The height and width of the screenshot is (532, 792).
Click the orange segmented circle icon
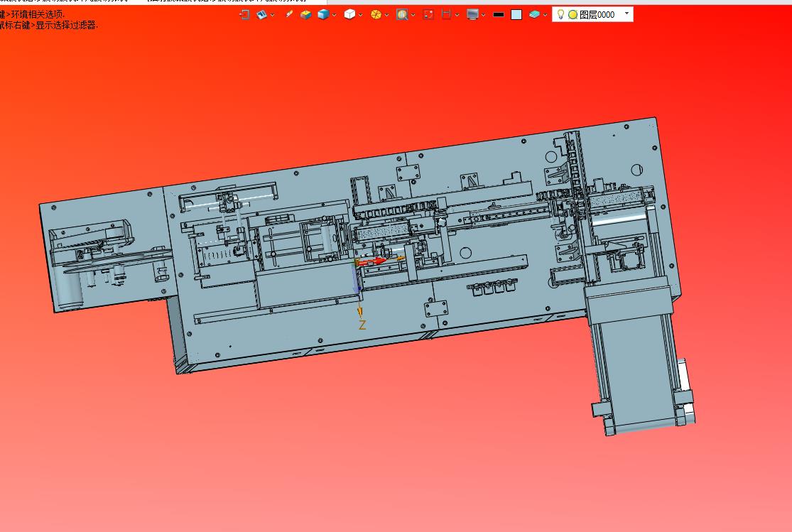click(376, 15)
